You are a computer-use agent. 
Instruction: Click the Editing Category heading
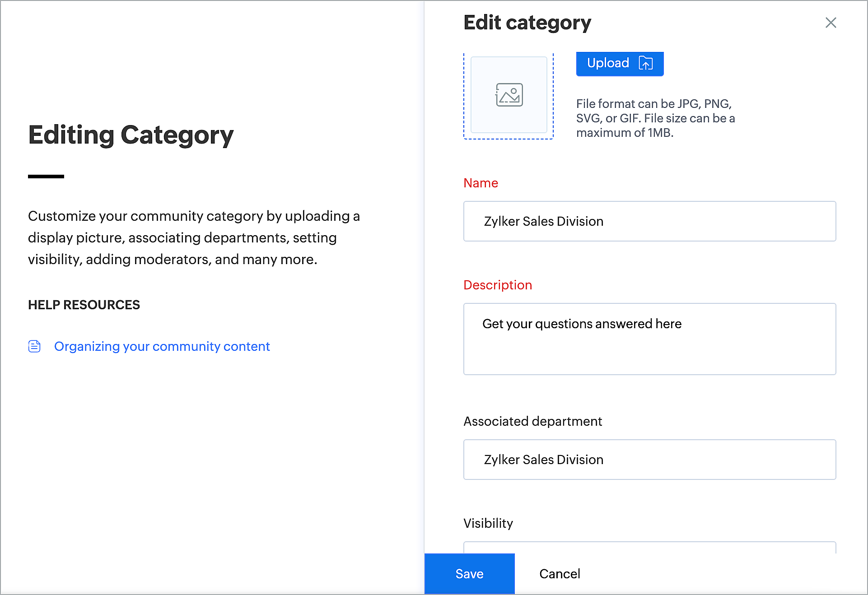pyautogui.click(x=131, y=135)
